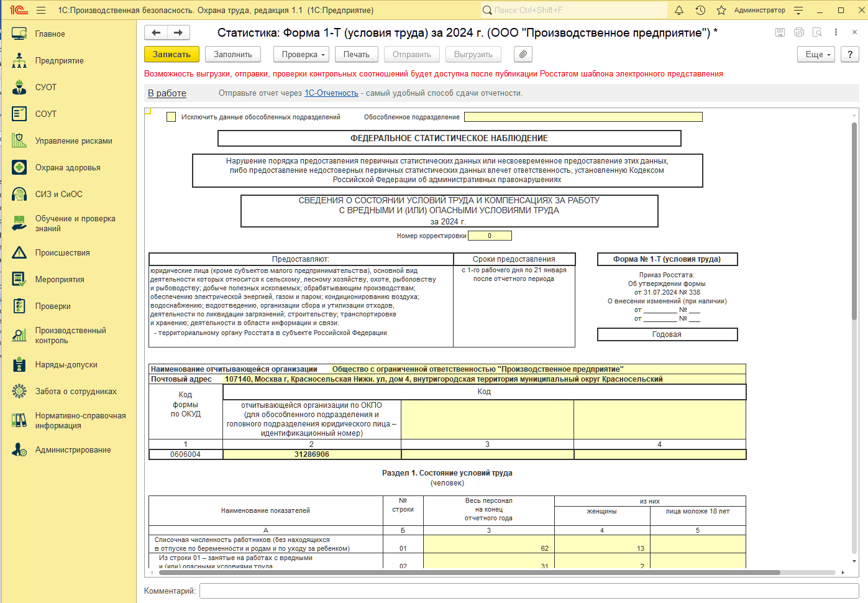Open service settings lines menu in title bar
The image size is (868, 603).
799,11
